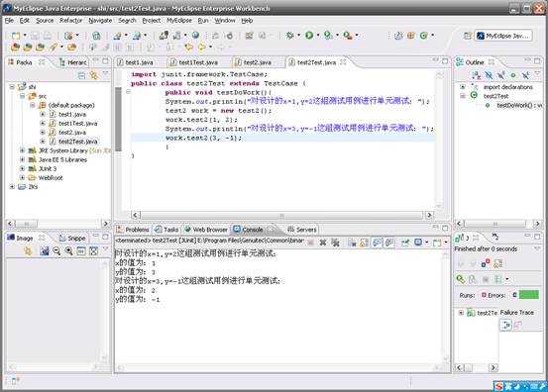Toggle Filter Stack Trace under Failure Trace
548x392 pixels.
tap(505, 325)
